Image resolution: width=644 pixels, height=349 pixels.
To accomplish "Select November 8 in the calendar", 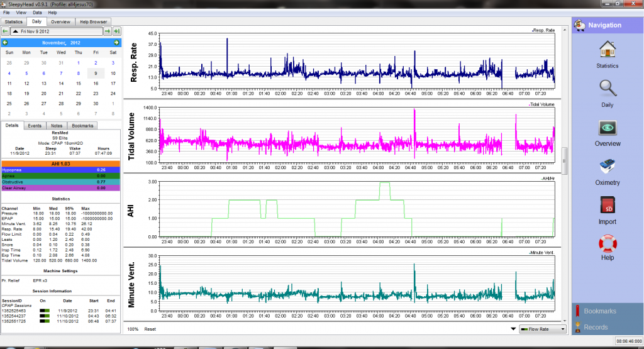I will click(x=79, y=73).
